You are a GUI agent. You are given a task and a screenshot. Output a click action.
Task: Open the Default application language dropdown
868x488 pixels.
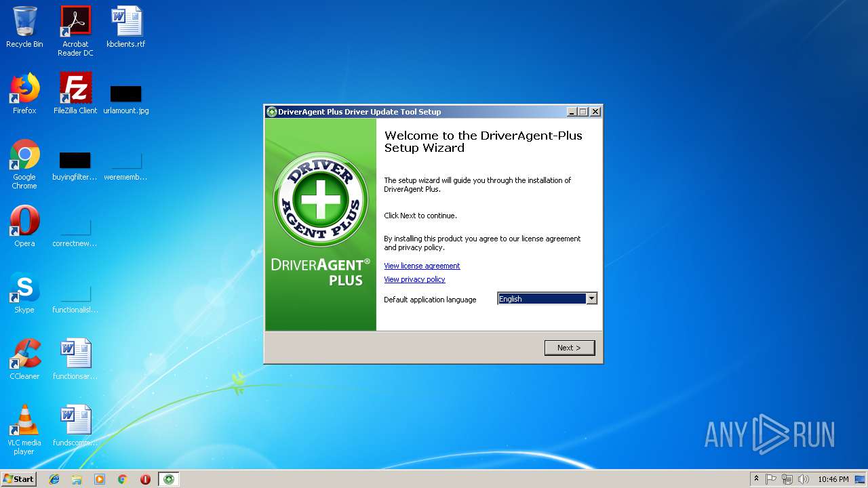click(591, 299)
